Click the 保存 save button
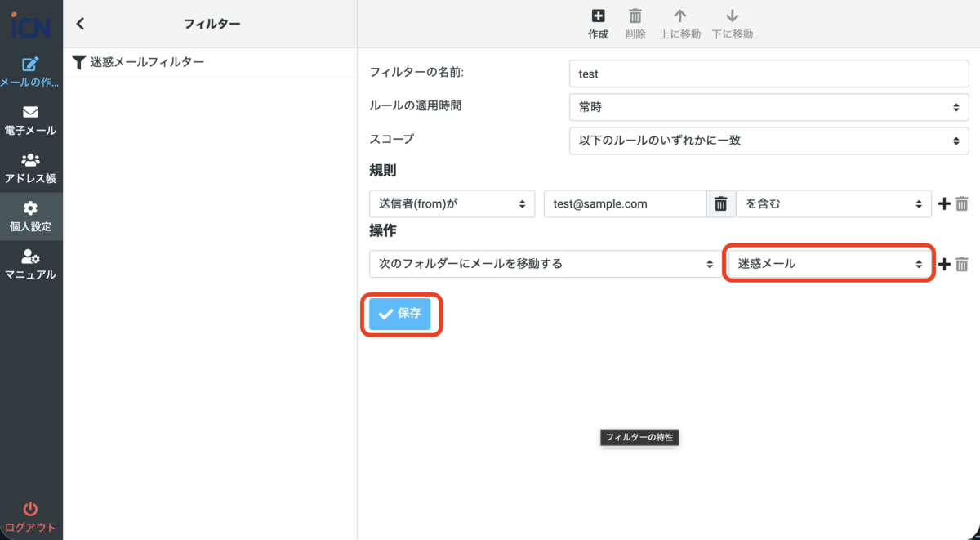 coord(401,314)
